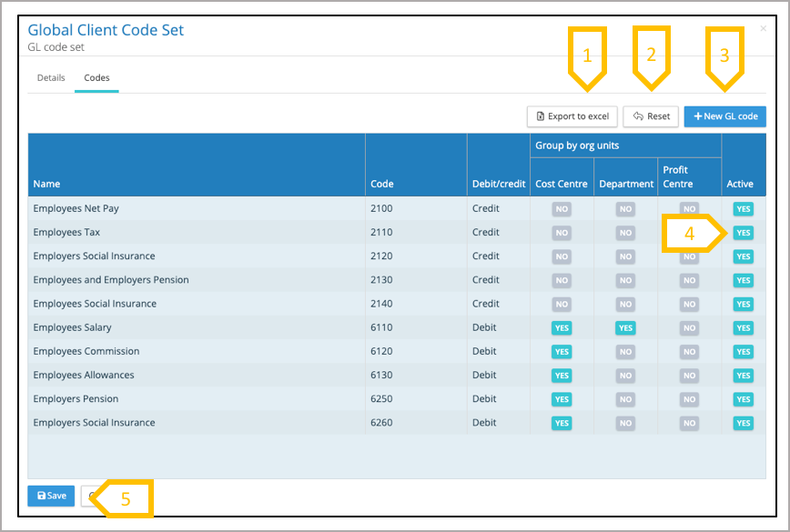Select the Codes tab
The width and height of the screenshot is (790, 532).
pos(96,78)
